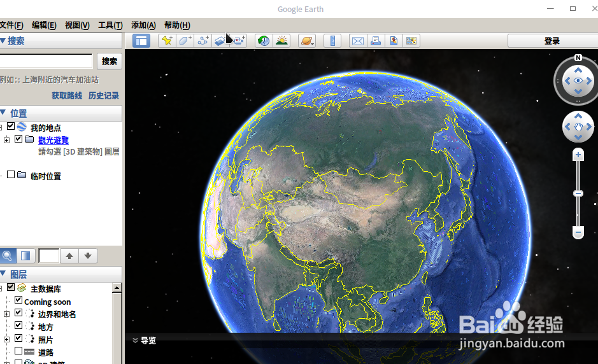Check the 临时位置 checkbox
Screen dimensions: 598x364
click(x=11, y=174)
